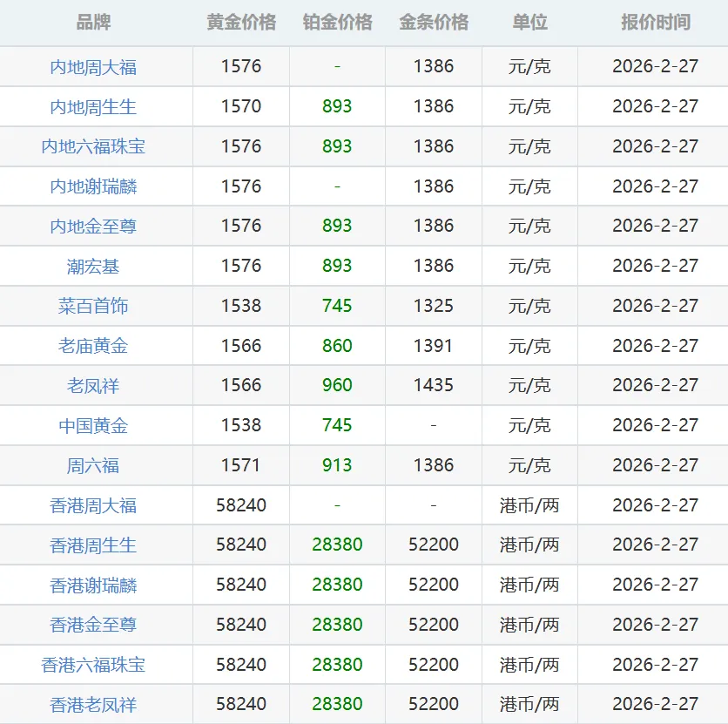
Task: Click the 品牌 column header
Action: point(93,23)
